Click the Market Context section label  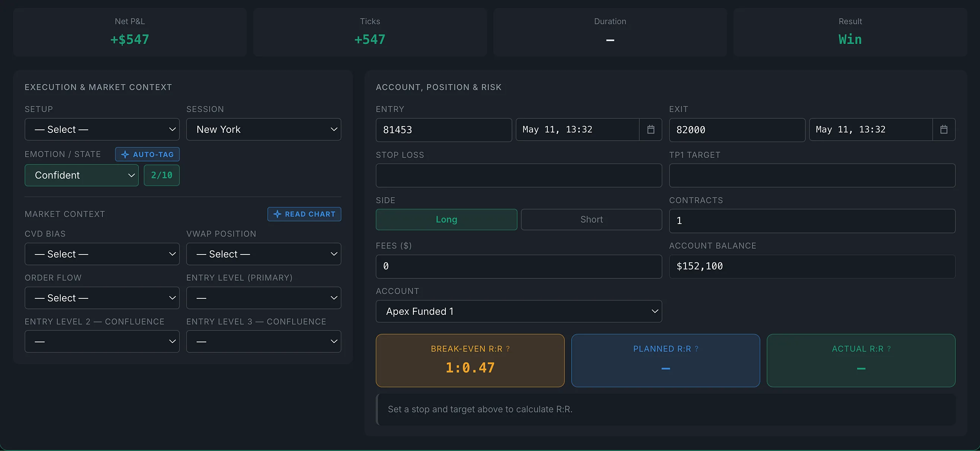pos(65,214)
